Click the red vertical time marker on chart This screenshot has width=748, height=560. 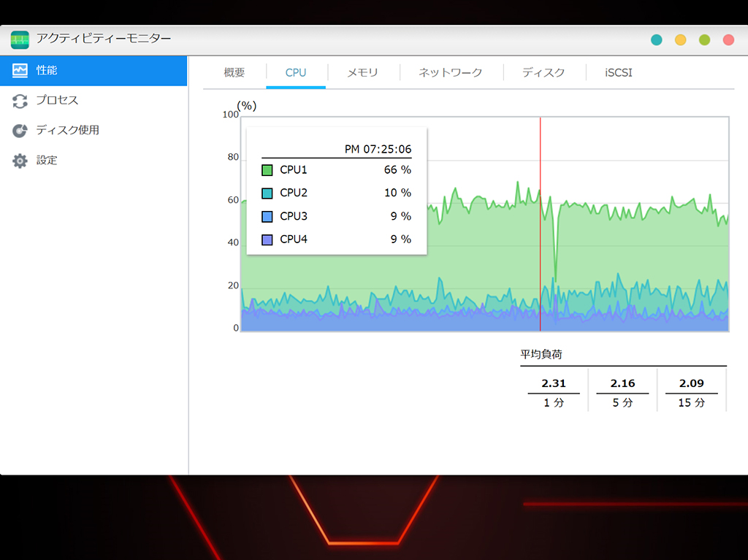[540, 224]
